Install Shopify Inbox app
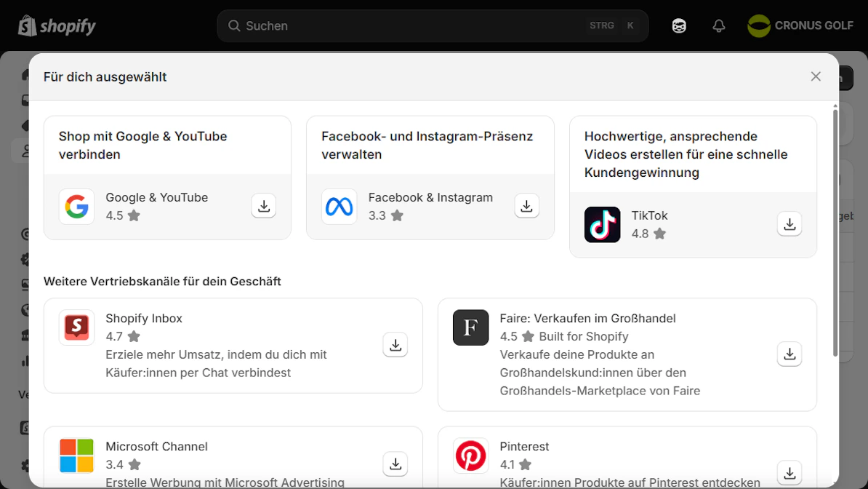 click(395, 346)
